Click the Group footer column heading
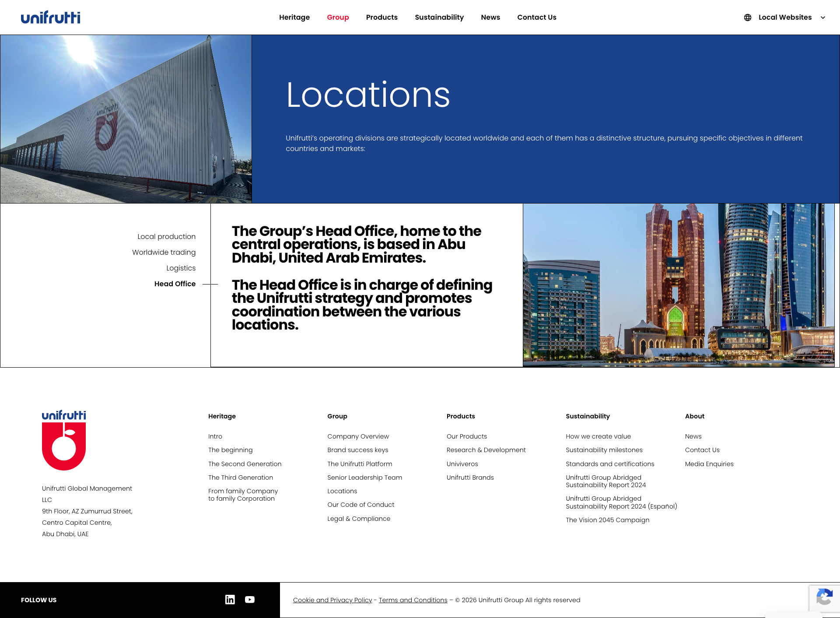This screenshot has width=840, height=618. pyautogui.click(x=337, y=416)
